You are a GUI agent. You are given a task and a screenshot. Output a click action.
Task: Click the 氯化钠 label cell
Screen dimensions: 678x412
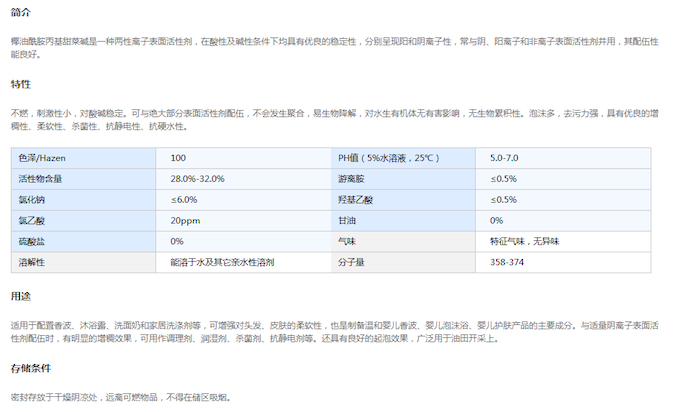click(83, 200)
